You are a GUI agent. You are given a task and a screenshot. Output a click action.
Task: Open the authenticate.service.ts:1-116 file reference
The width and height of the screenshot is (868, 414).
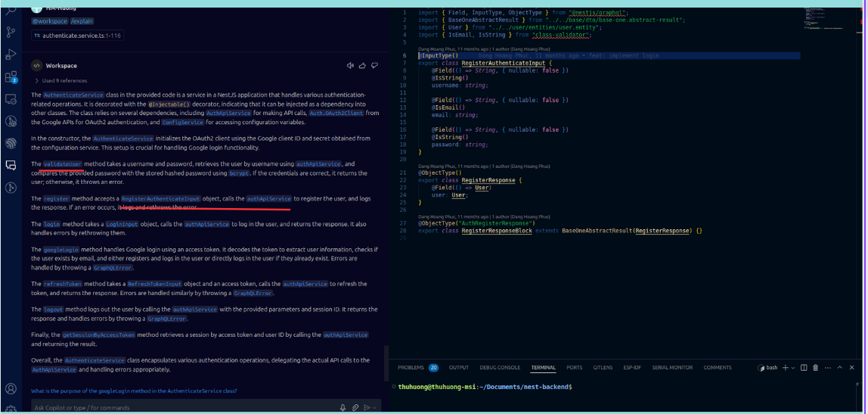[77, 36]
